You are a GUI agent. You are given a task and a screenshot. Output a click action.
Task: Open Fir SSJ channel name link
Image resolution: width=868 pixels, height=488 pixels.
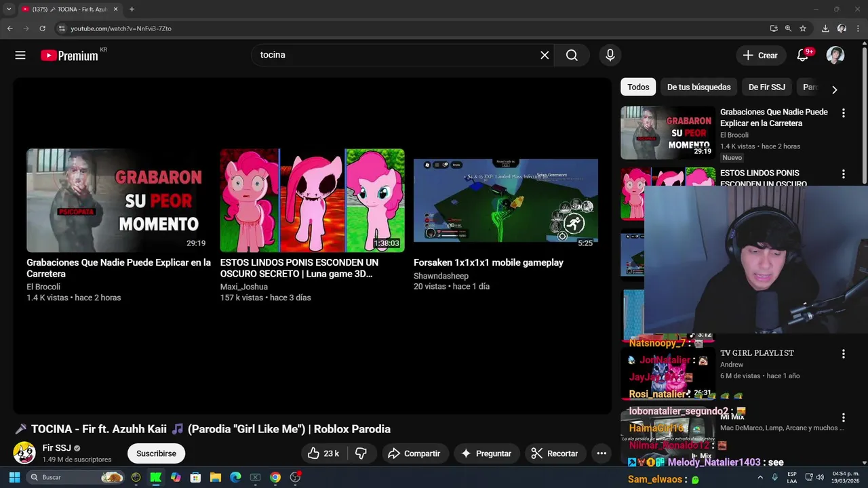click(x=56, y=448)
